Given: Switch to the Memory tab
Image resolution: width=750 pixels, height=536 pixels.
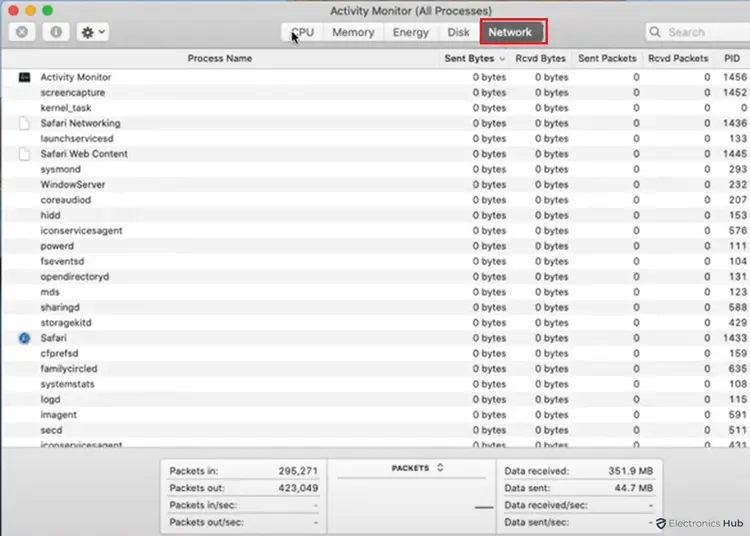Looking at the screenshot, I should coord(353,32).
